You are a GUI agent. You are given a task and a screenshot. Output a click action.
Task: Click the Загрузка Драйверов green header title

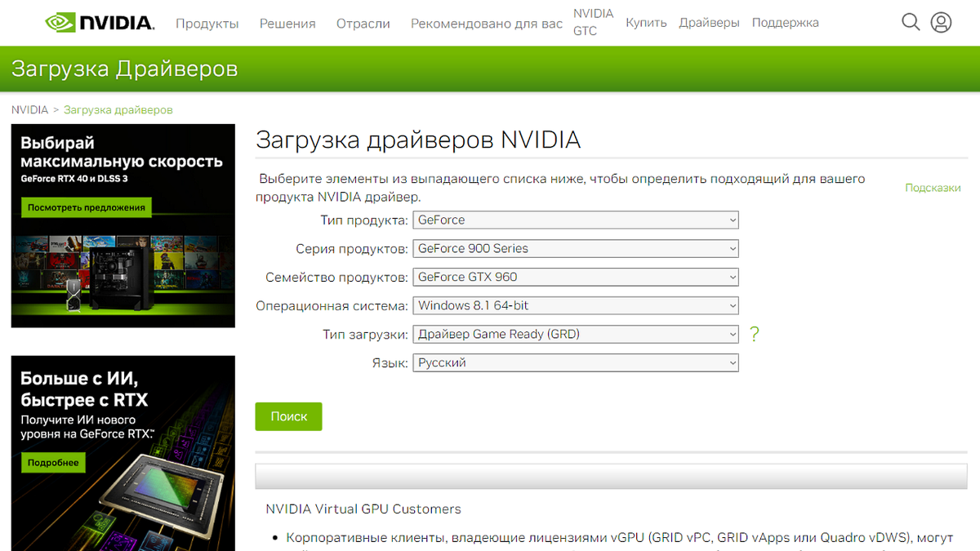[125, 69]
